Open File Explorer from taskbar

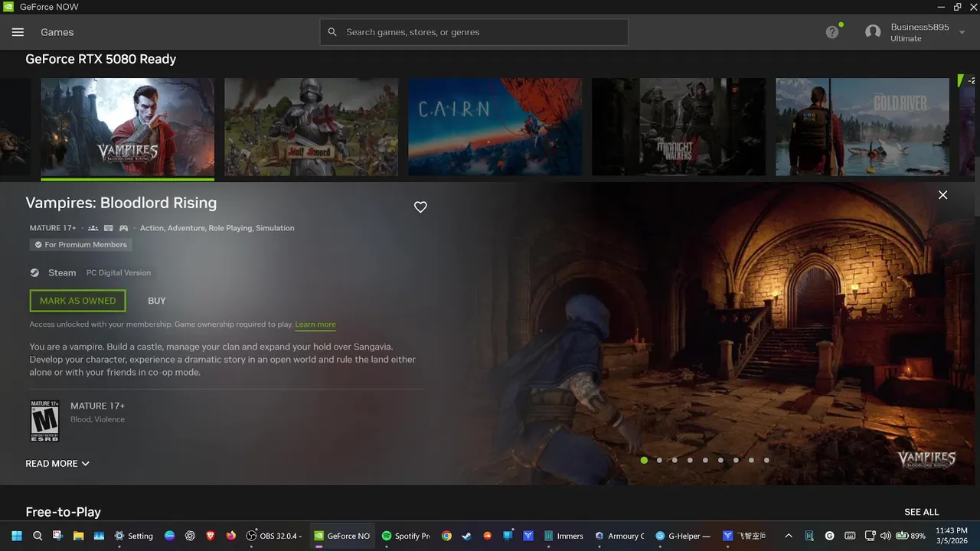[78, 536]
